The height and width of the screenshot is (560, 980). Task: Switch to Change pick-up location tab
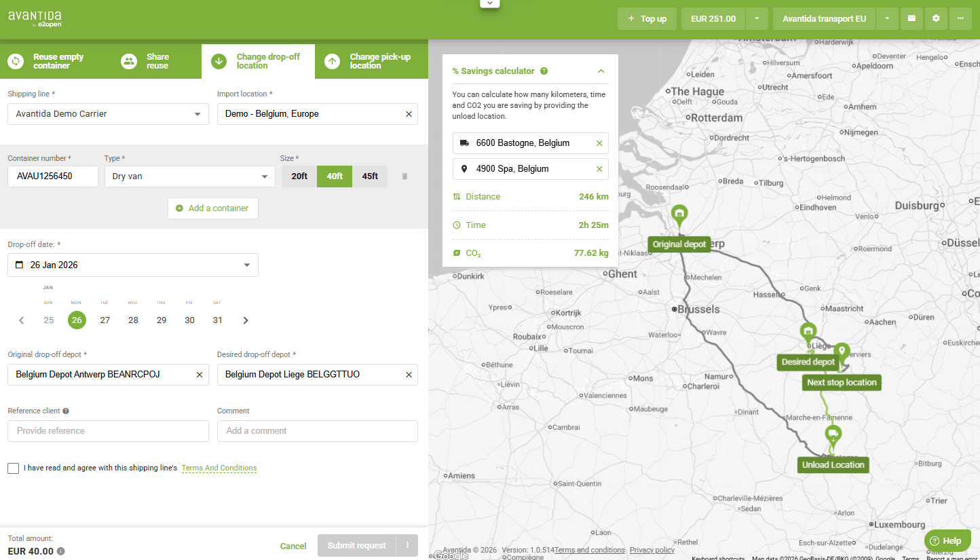(371, 61)
